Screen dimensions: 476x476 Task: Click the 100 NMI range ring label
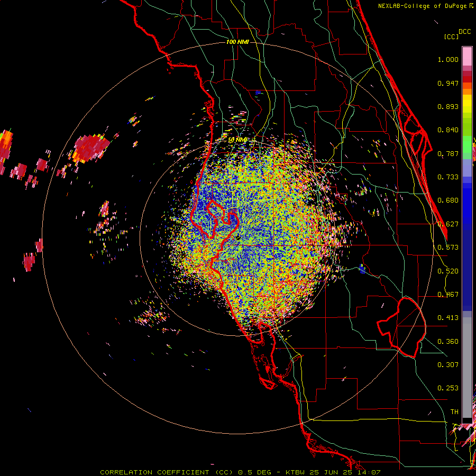[x=237, y=42]
